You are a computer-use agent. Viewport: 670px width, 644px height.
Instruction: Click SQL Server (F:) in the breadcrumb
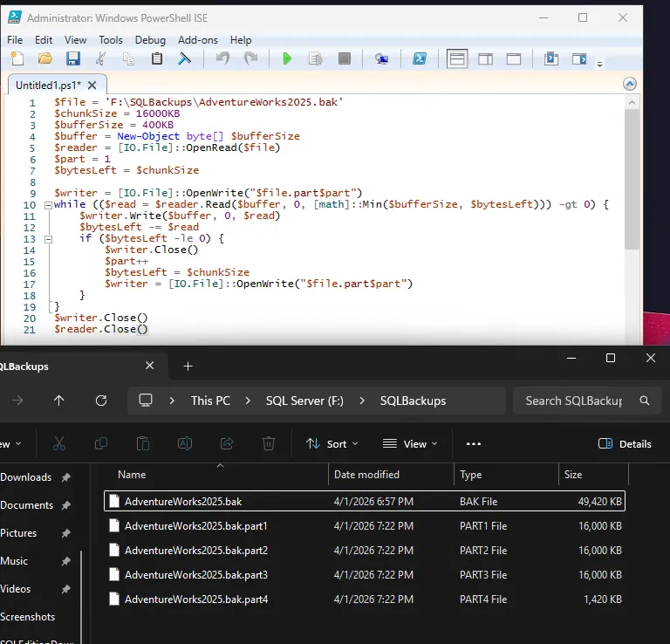[304, 401]
